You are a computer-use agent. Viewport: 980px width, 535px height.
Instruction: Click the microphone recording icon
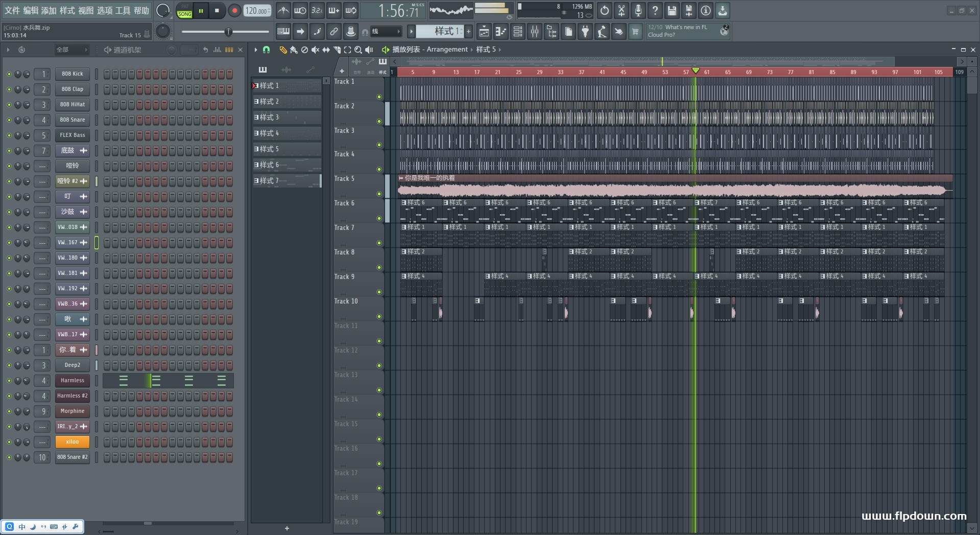638,10
